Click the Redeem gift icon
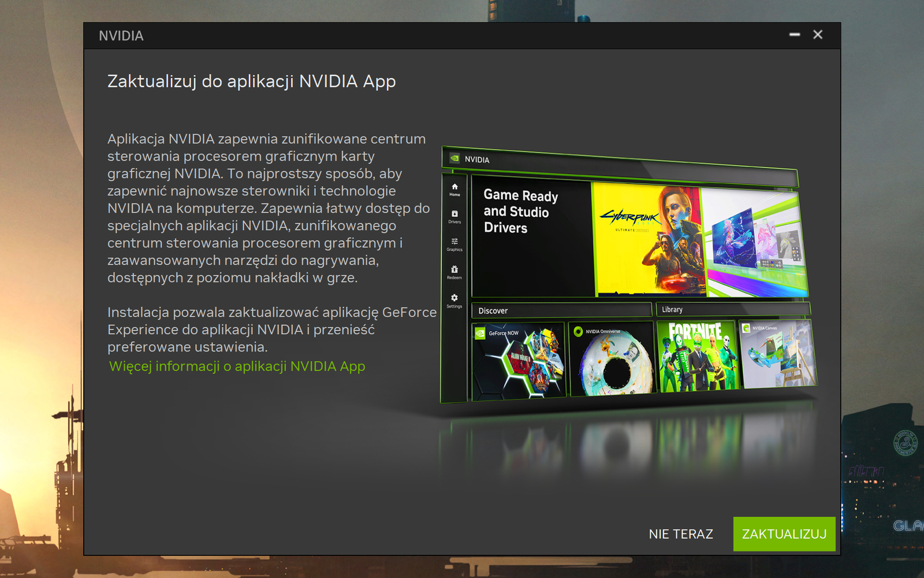Image resolution: width=924 pixels, height=578 pixels. (x=454, y=269)
